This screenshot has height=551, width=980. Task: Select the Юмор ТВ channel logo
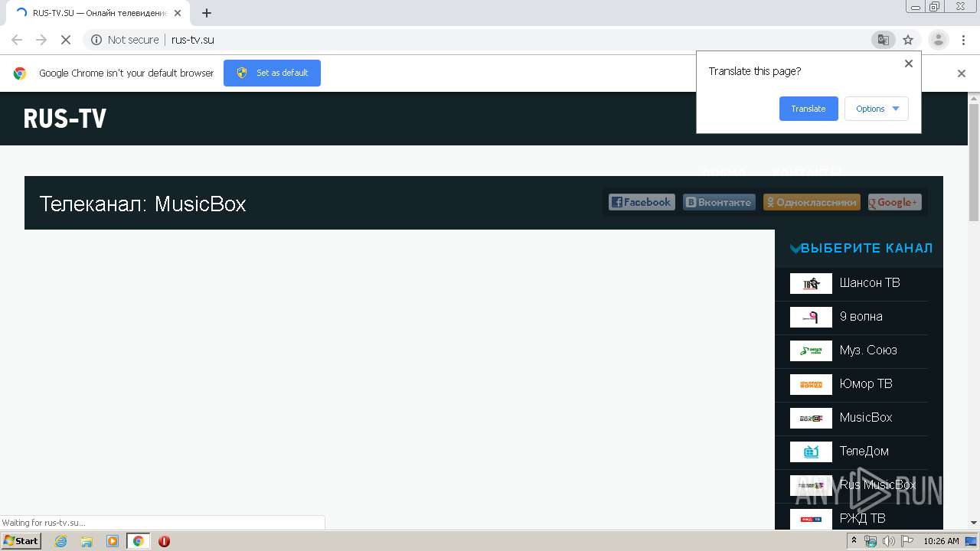coord(811,384)
